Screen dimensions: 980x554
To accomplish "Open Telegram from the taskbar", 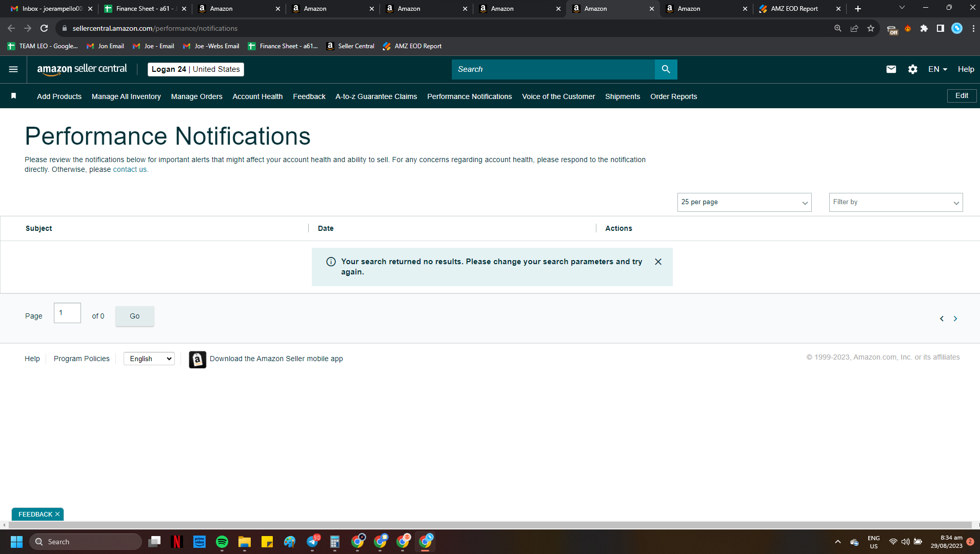I will click(x=312, y=542).
